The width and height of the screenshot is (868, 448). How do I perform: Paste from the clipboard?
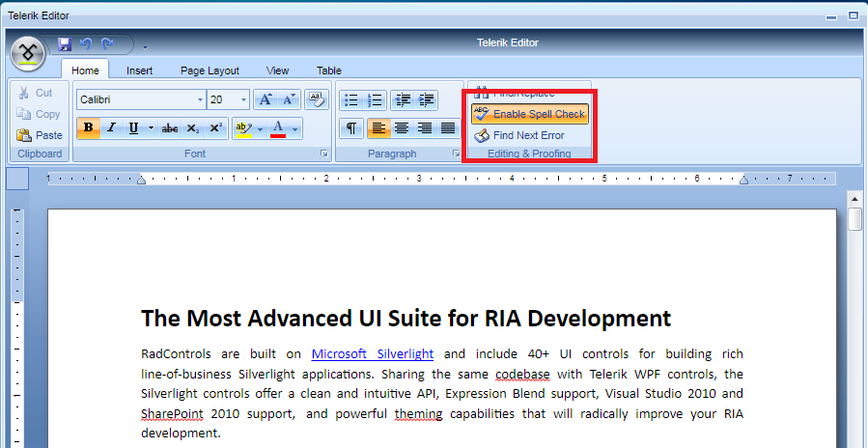[x=40, y=135]
